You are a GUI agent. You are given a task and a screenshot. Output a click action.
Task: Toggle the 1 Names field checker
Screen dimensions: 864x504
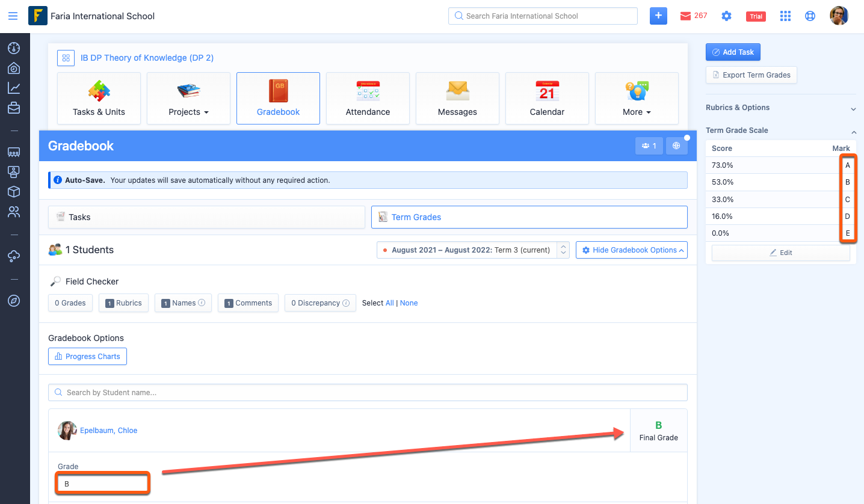tap(183, 303)
